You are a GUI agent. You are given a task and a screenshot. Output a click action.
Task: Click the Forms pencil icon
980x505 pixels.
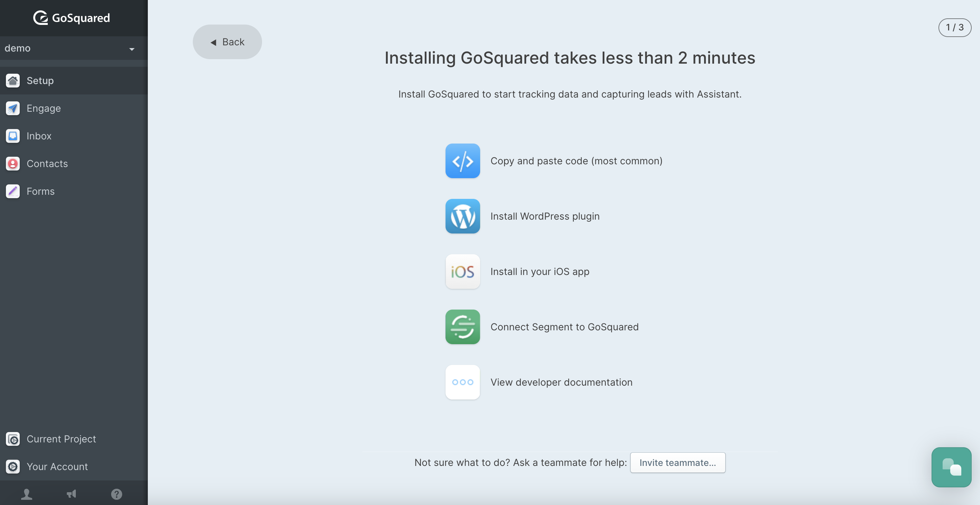(x=13, y=191)
